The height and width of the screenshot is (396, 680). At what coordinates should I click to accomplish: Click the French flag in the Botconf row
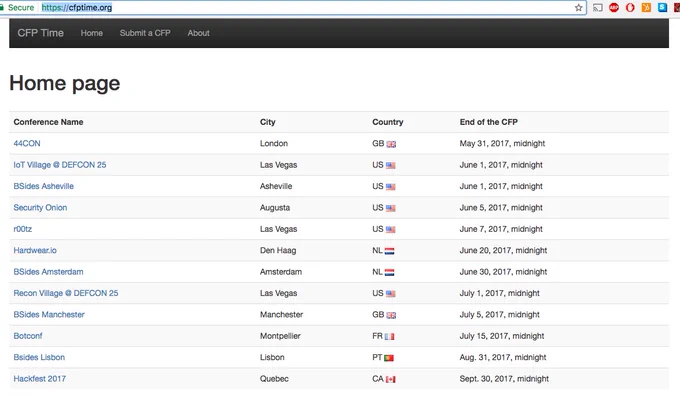pyautogui.click(x=389, y=337)
